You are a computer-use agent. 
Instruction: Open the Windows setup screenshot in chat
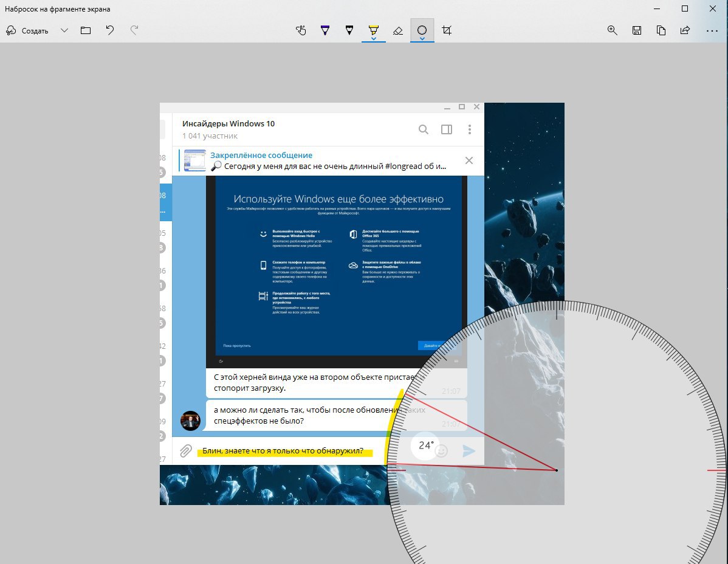[337, 272]
